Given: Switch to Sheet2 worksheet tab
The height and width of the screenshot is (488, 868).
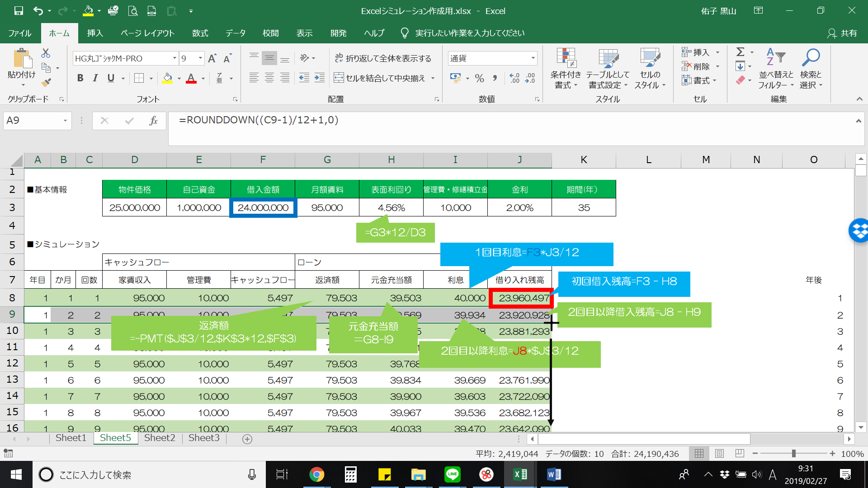Looking at the screenshot, I should coord(160,438).
